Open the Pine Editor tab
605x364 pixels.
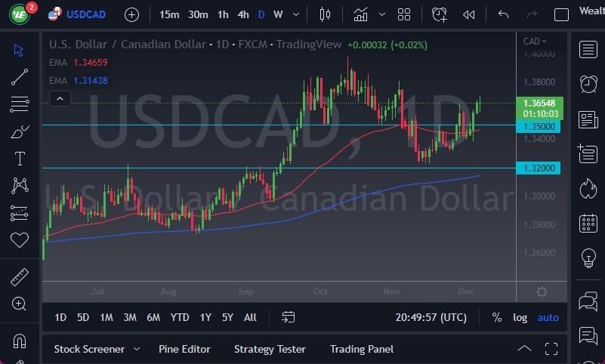tap(184, 349)
